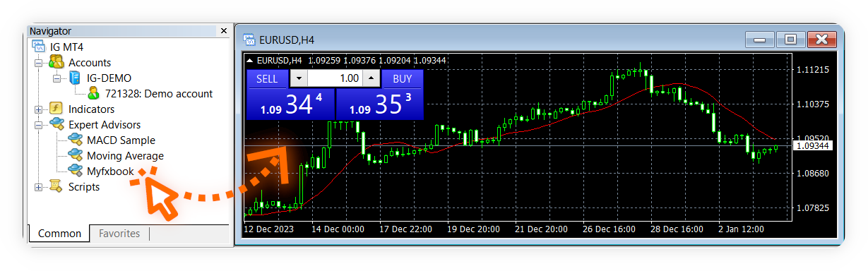Viewport: 868px width, 271px height.
Task: Click the 1.09 34 sell price
Action: (x=290, y=104)
